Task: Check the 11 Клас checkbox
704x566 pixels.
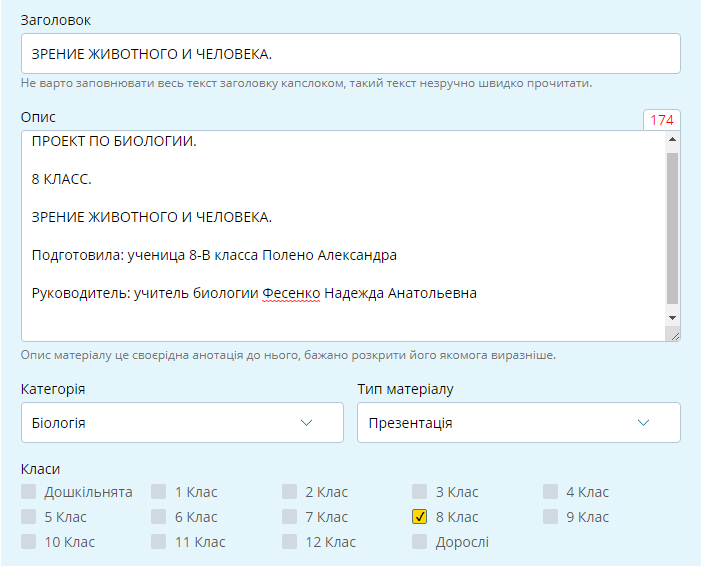Action: coord(158,542)
